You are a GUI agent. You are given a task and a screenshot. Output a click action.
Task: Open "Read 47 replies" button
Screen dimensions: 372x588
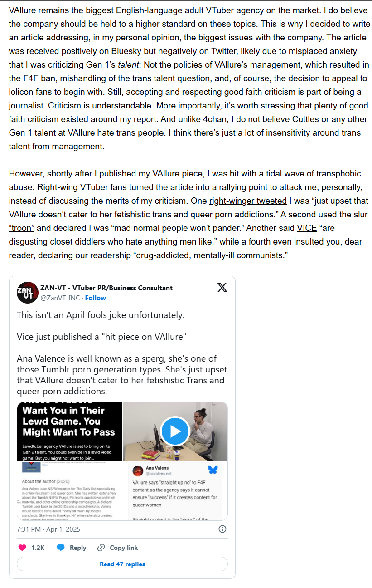tap(122, 564)
